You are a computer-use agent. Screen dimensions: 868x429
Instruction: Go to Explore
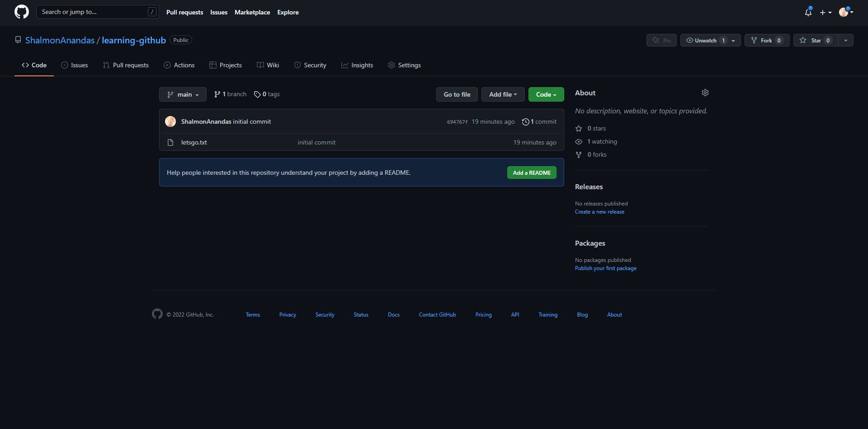pyautogui.click(x=288, y=12)
